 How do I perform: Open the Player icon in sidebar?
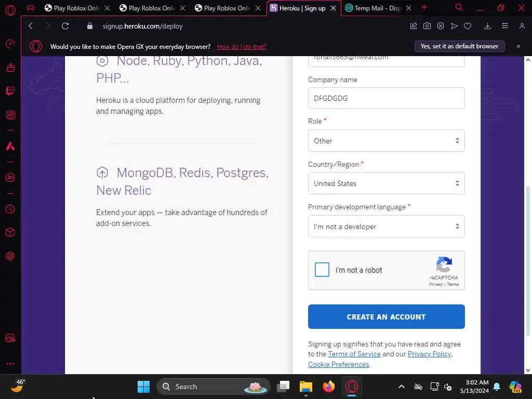(10, 178)
